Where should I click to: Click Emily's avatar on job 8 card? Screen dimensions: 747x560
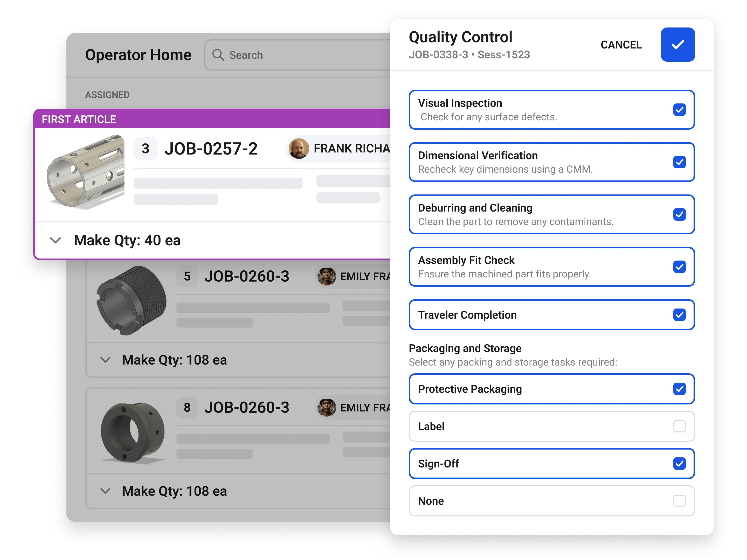point(326,408)
